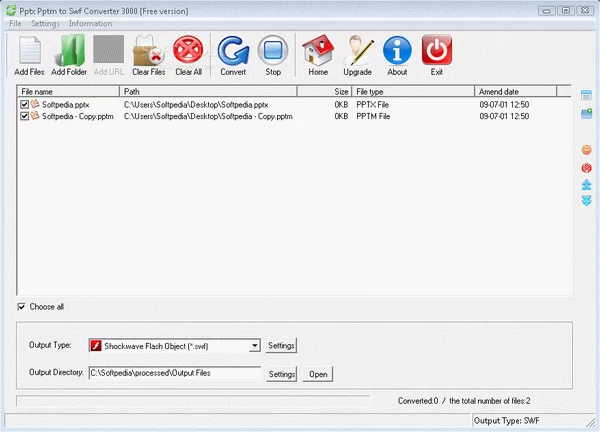The height and width of the screenshot is (432, 600).
Task: Click the red Exit power icon
Action: (x=437, y=50)
